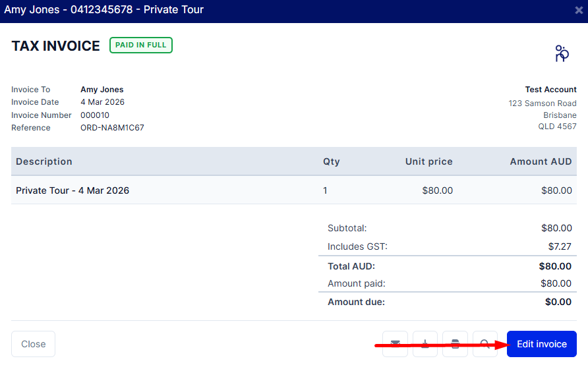Click the Qty column header

pyautogui.click(x=331, y=161)
